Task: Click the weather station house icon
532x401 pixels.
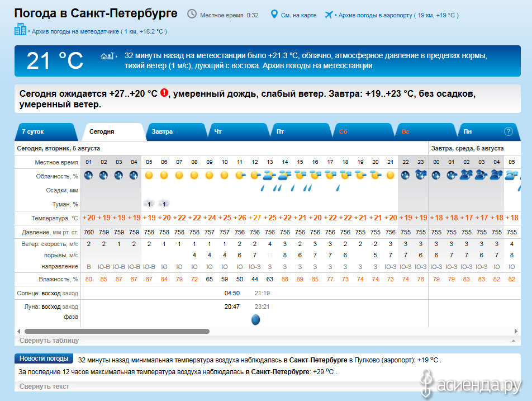Action: [x=107, y=56]
